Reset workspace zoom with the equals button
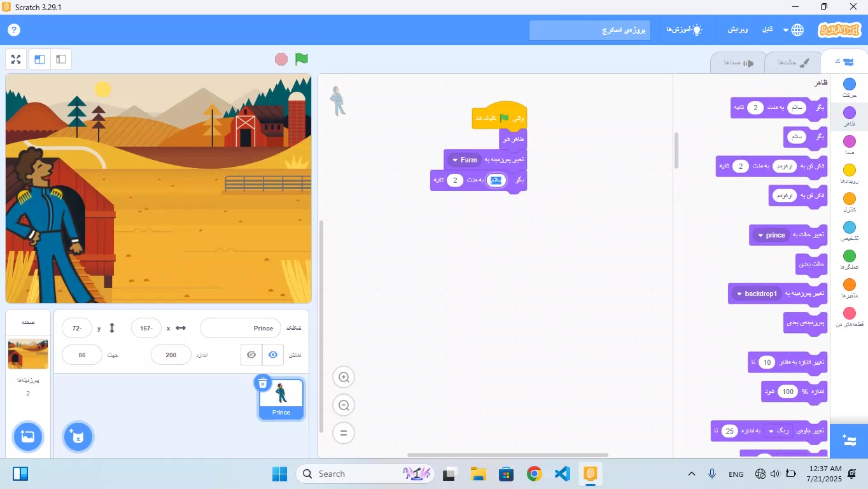This screenshot has height=489, width=868. coord(344,433)
